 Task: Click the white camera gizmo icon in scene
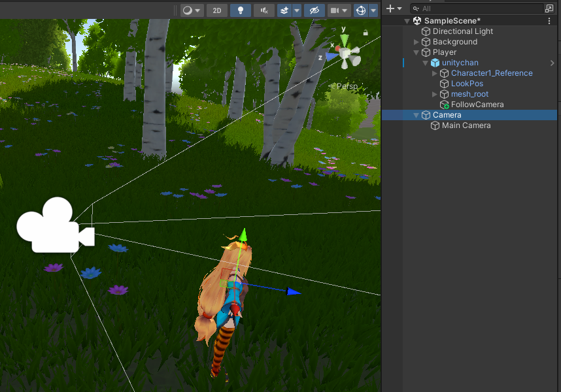click(56, 225)
